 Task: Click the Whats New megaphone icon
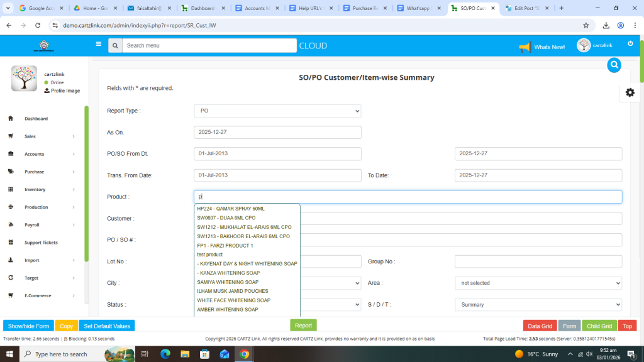click(x=525, y=47)
